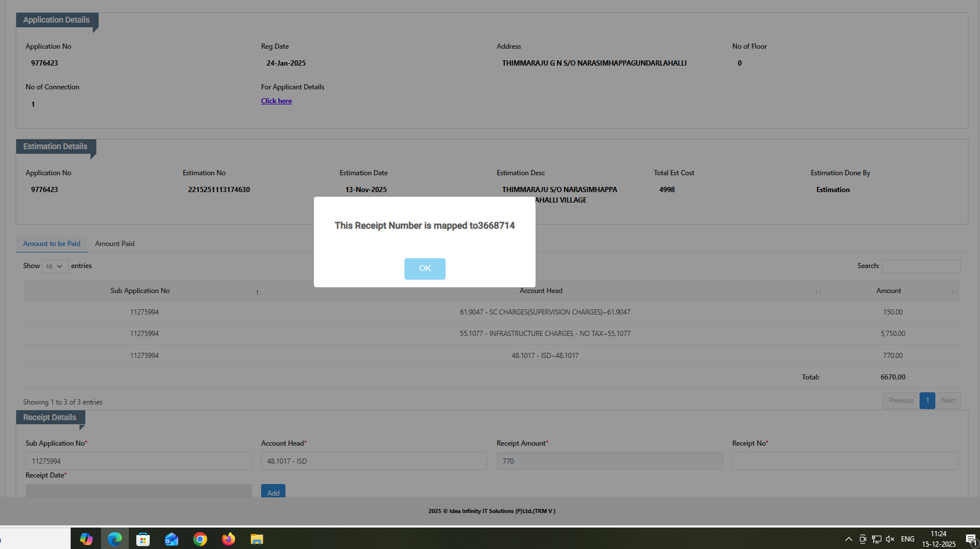The width and height of the screenshot is (980, 549).
Task: Click the Account Head column header text
Action: coord(541,291)
